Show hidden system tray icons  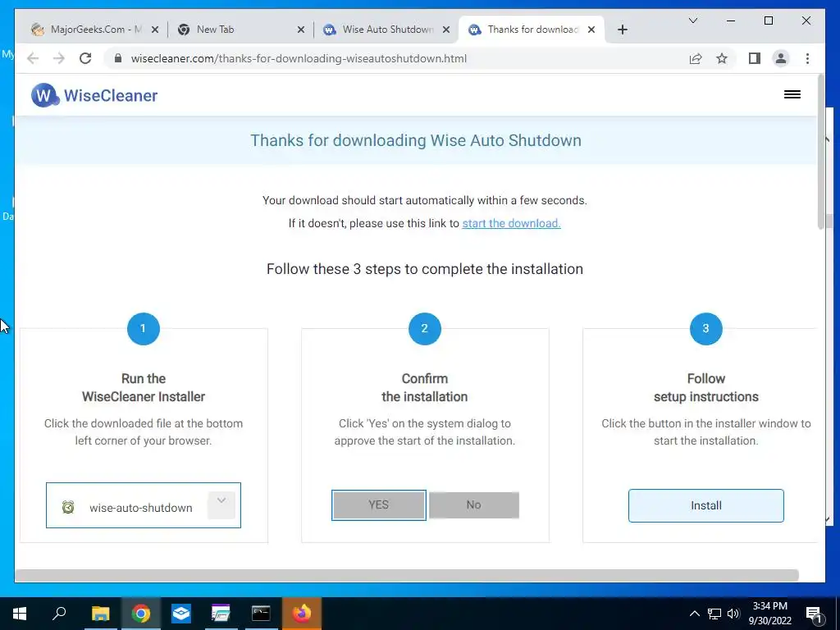click(694, 614)
